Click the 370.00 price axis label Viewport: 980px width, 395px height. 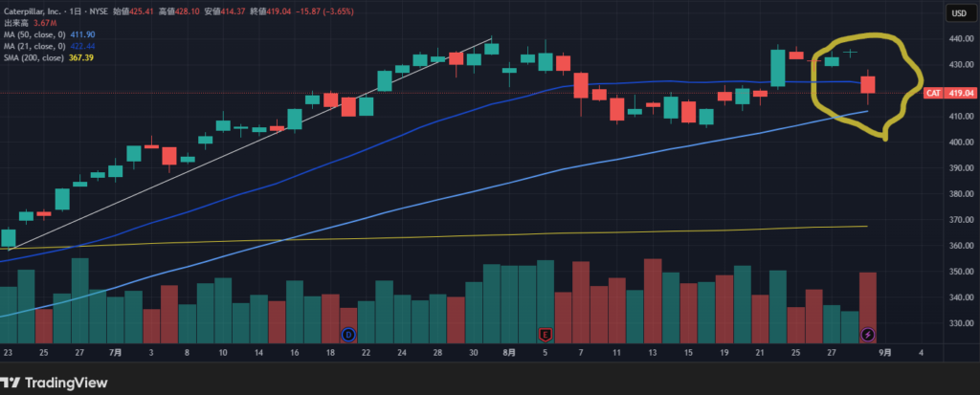[x=961, y=220]
